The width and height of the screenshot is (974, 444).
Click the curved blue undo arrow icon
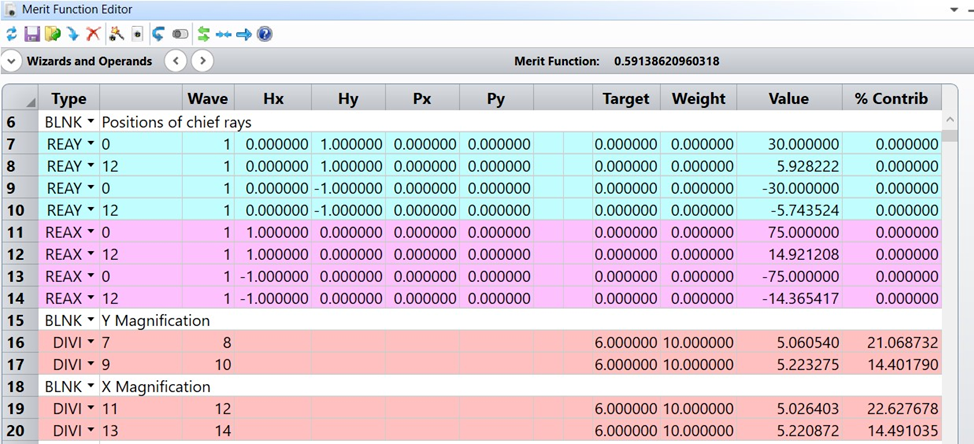(x=159, y=34)
